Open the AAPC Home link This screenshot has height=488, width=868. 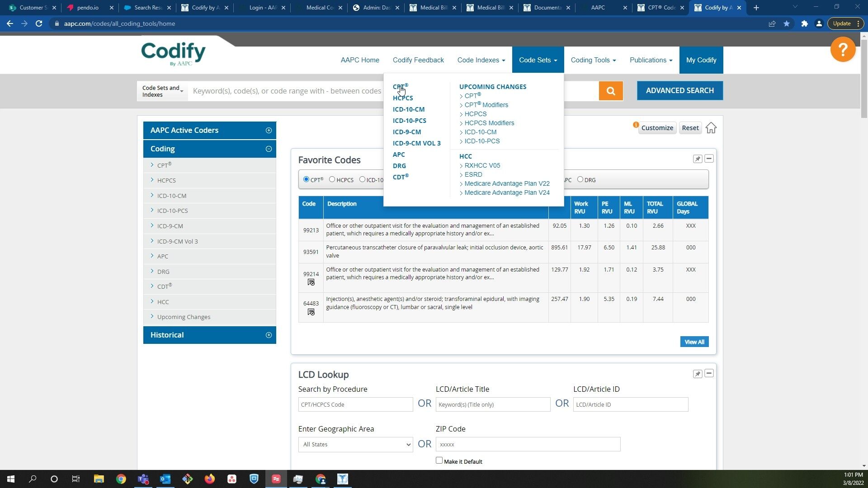point(360,60)
